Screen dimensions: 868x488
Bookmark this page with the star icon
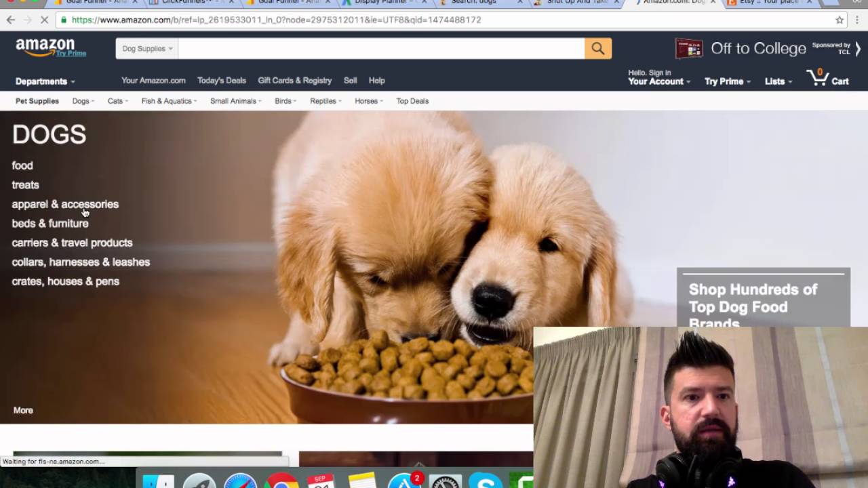pyautogui.click(x=840, y=20)
